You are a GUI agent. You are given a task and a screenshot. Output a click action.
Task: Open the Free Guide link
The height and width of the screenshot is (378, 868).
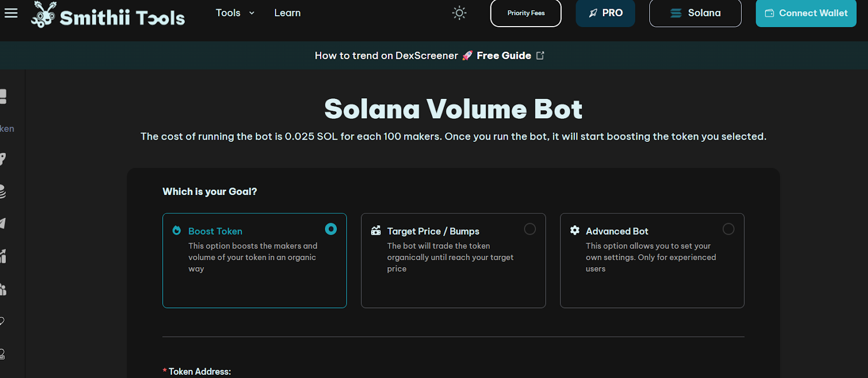[504, 55]
